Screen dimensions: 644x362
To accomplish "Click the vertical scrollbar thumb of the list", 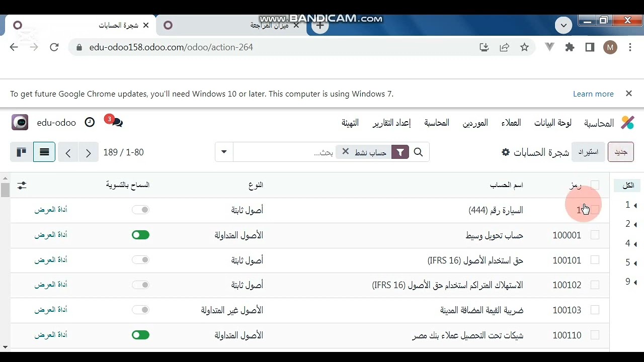I will [5, 190].
